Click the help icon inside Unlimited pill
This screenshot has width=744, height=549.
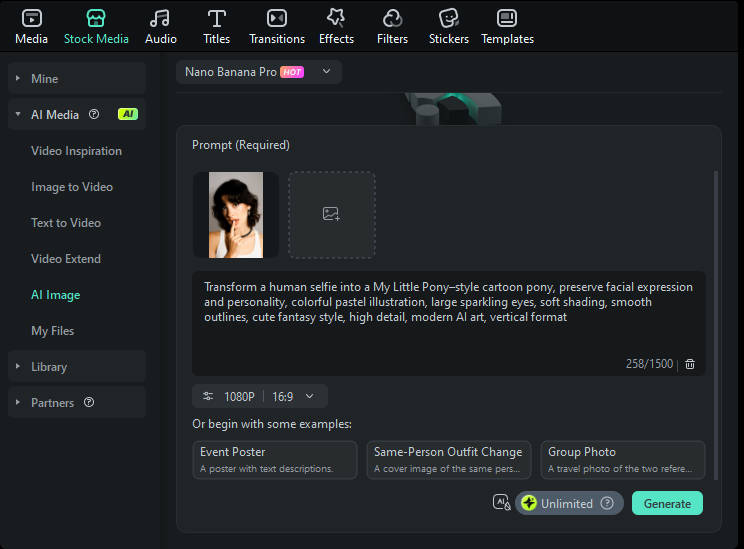[x=607, y=503]
